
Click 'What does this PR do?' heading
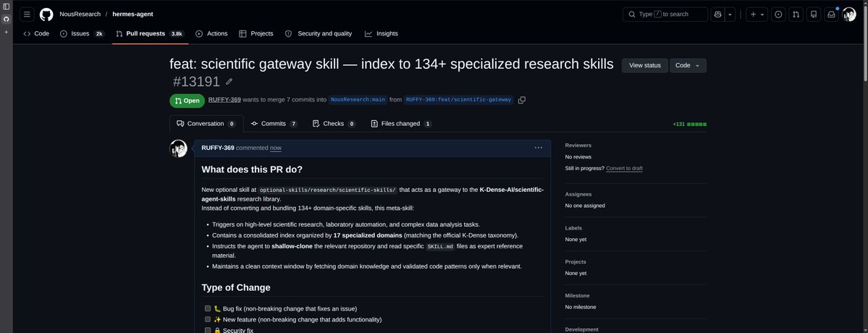(252, 169)
